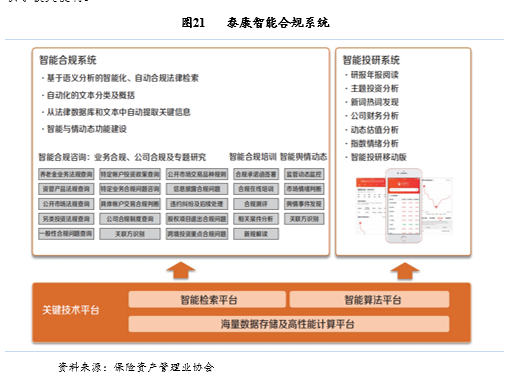Click the 智能合规培训 column heading

click(253, 157)
